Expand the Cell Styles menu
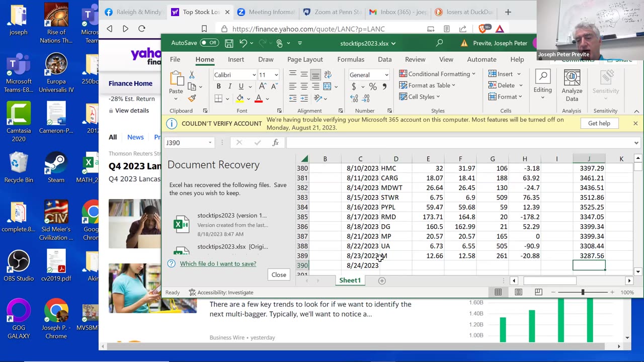644x362 pixels. tap(420, 97)
